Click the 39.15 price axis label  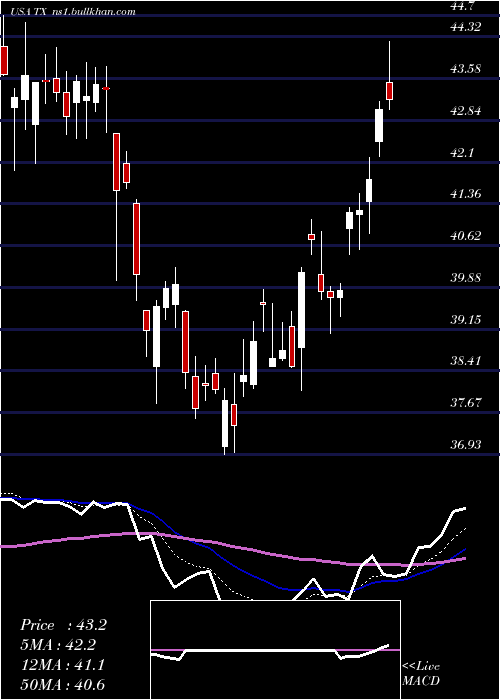pos(467,320)
